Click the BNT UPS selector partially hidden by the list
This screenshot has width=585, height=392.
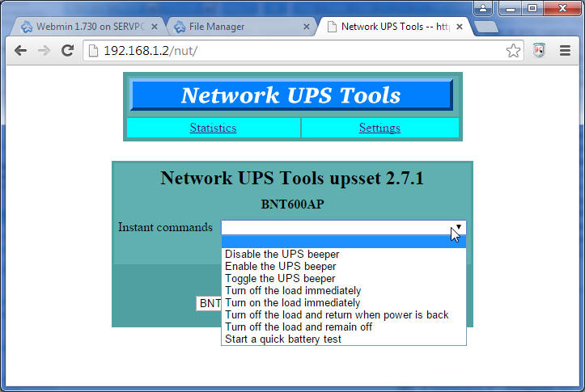point(209,303)
